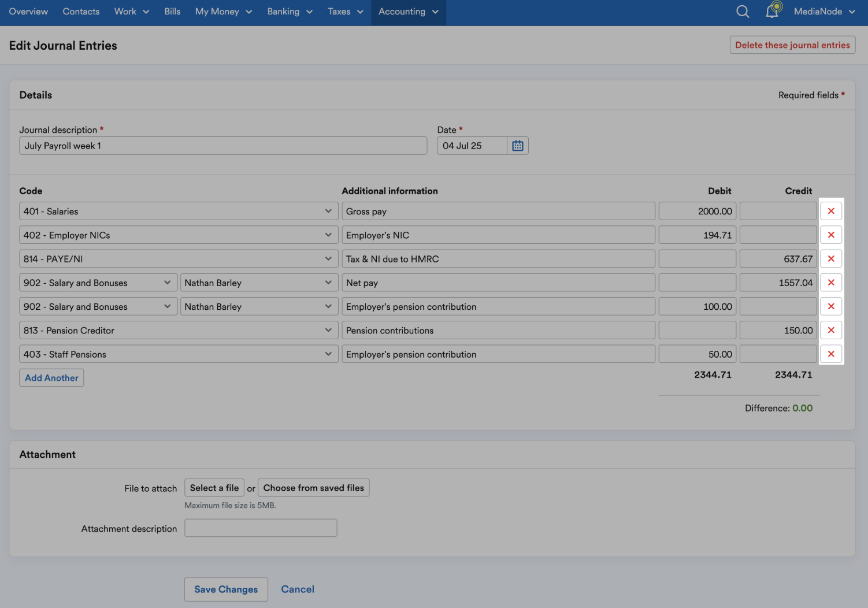Viewport: 868px width, 608px height.
Task: Remove the 814 - PAYE/NI row
Action: coord(831,258)
